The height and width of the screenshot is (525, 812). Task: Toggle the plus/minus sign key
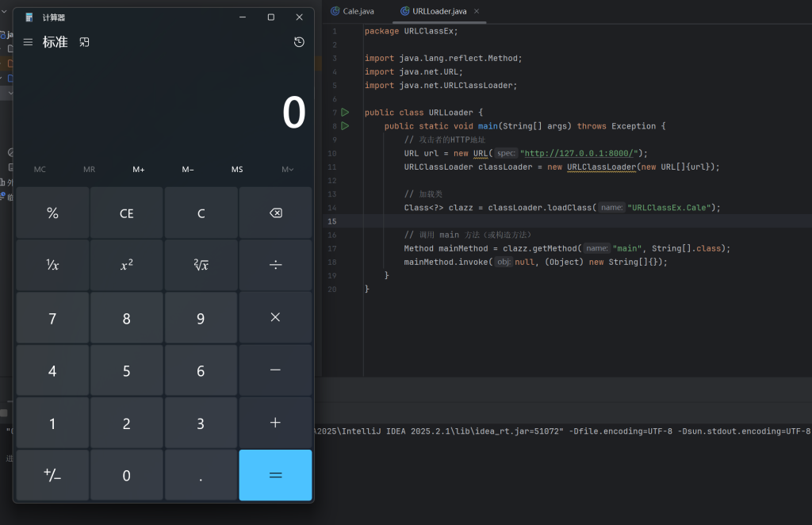pos(52,475)
